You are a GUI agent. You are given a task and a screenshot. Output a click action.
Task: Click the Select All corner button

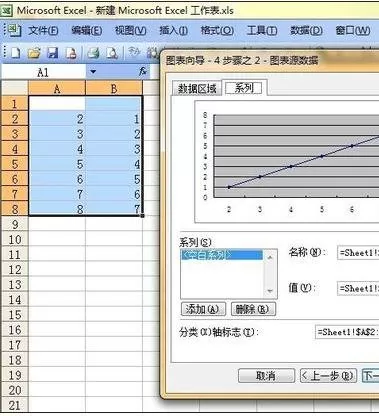(x=15, y=88)
